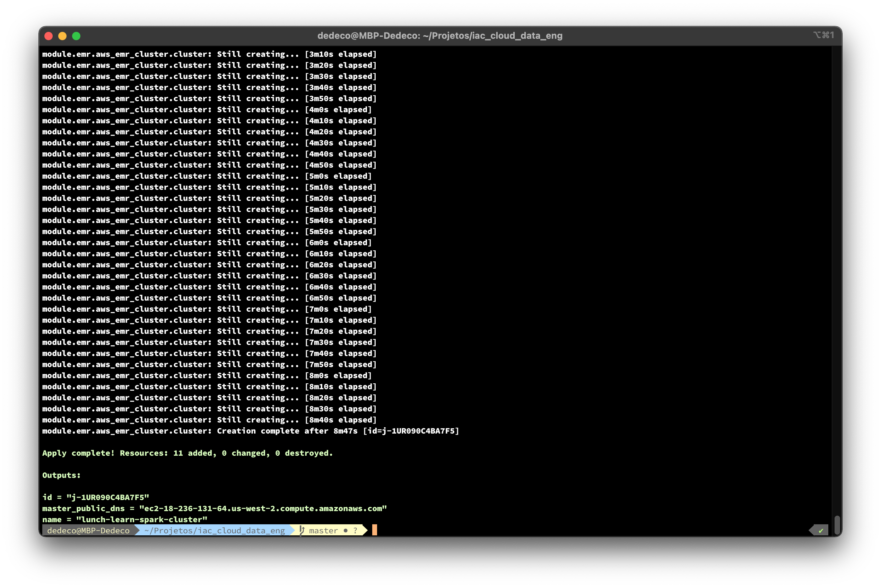The height and width of the screenshot is (588, 881).
Task: Click the line with [5m10s elapsed]
Action: [209, 187]
